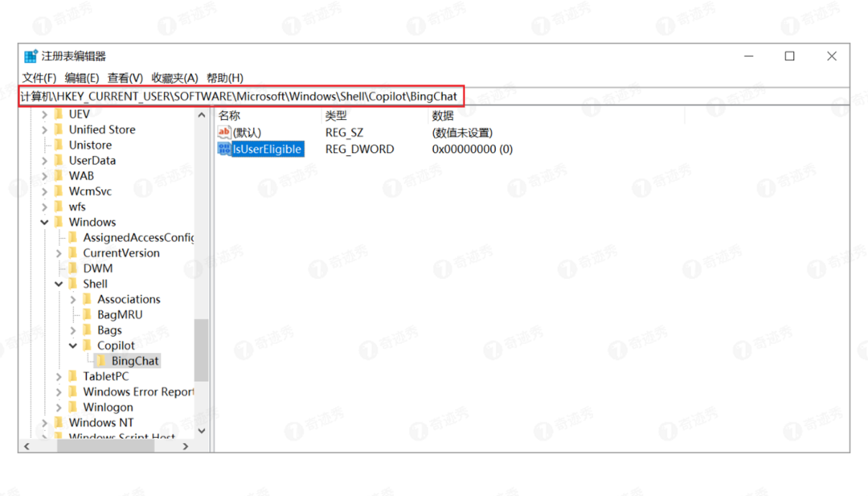Screen dimensions: 868x496
Task: Maximize the Registry Editor window
Action: click(x=790, y=56)
